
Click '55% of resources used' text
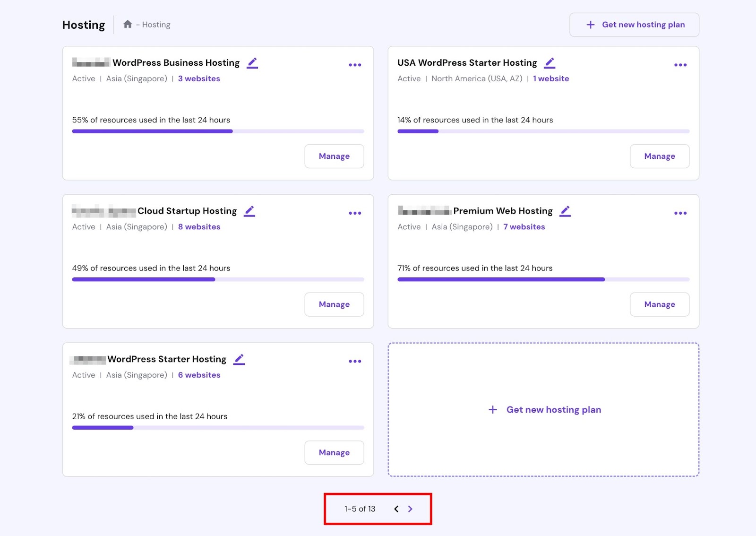pyautogui.click(x=151, y=120)
